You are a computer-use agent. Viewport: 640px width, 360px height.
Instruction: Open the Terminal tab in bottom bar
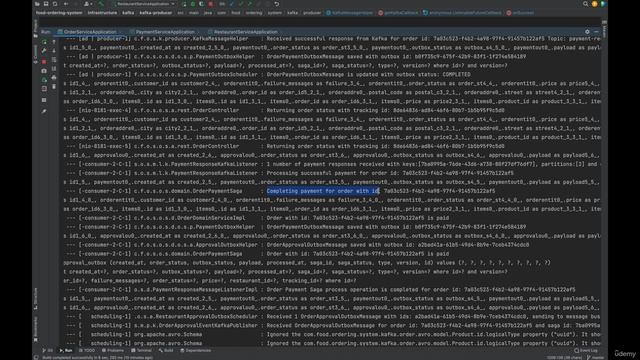tap(142, 350)
